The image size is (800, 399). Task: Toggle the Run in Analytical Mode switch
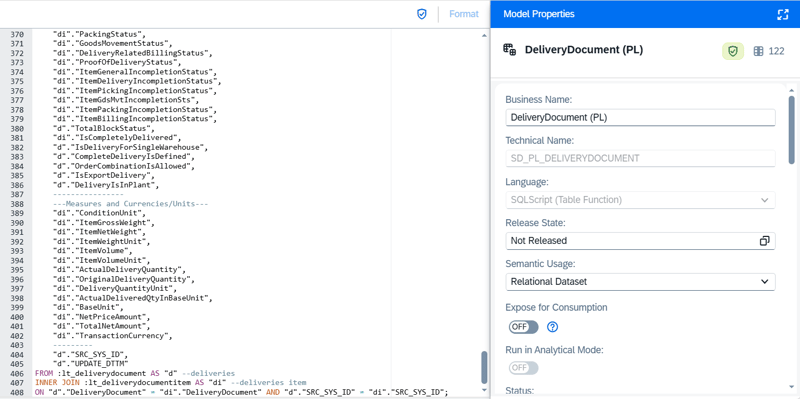(x=523, y=368)
